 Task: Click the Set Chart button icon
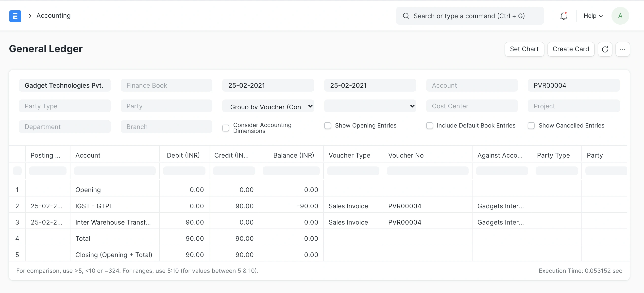pos(524,49)
